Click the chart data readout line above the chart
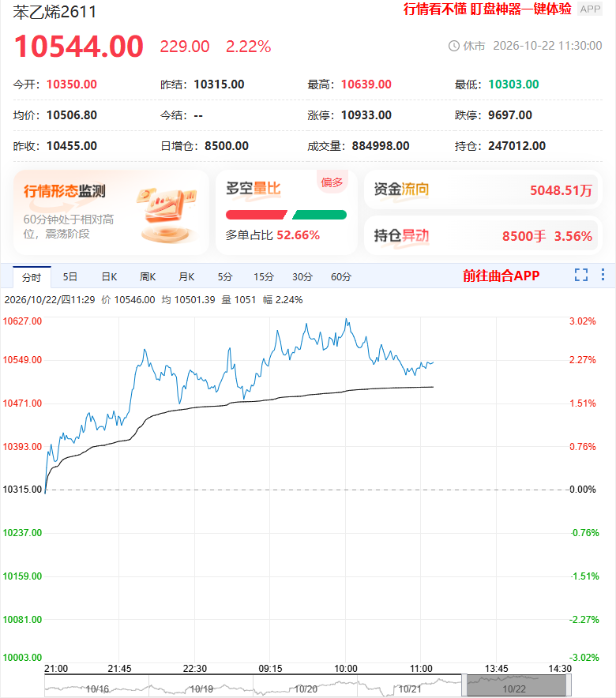This screenshot has width=616, height=698. [153, 300]
